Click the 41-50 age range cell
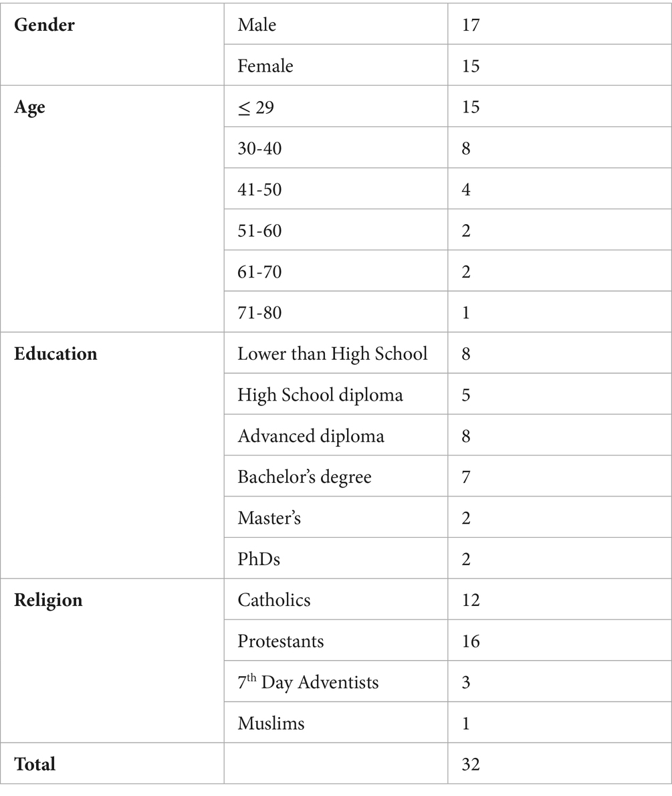This screenshot has width=672, height=796. [259, 190]
